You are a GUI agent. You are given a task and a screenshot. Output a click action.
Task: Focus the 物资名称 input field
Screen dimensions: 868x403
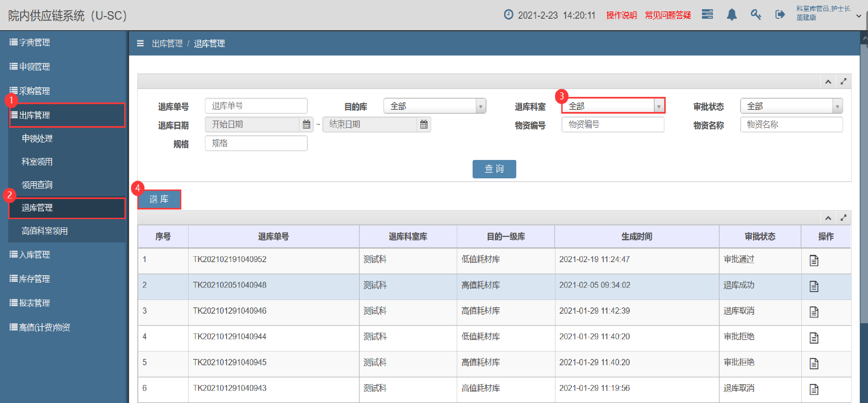[791, 124]
